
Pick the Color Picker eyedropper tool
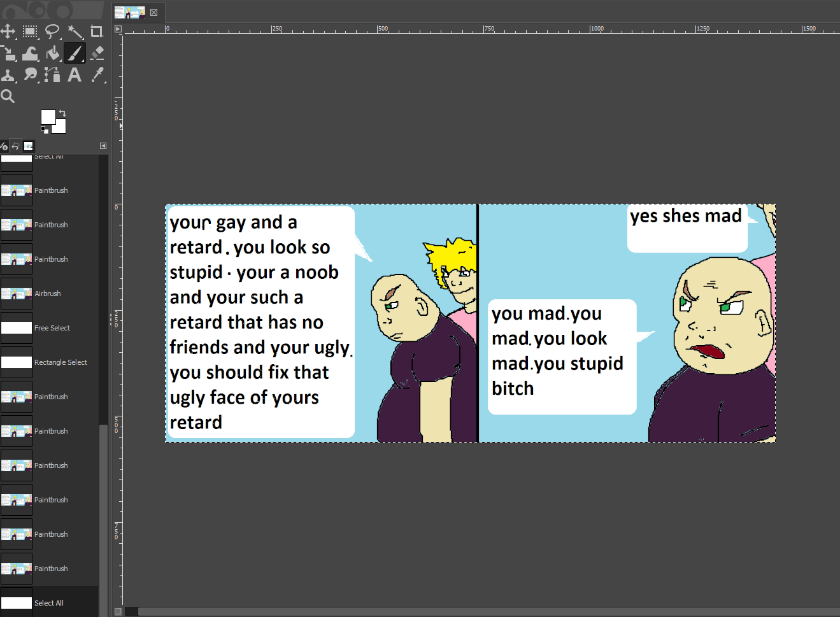tap(97, 75)
